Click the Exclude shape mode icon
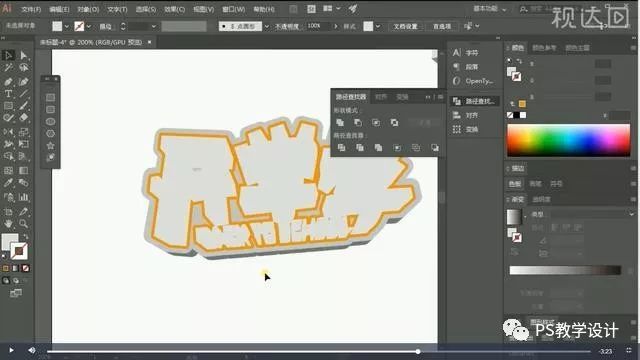This screenshot has width=640, height=360. tap(394, 122)
